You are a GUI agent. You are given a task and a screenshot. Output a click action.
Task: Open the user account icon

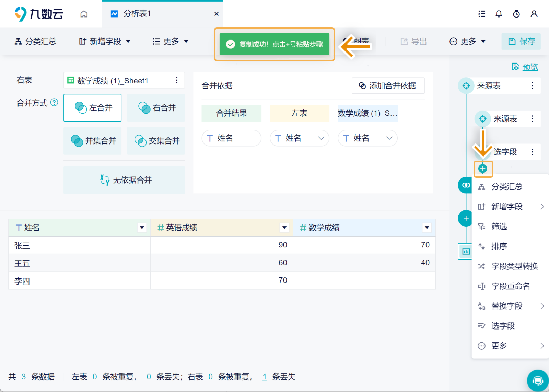coord(534,14)
